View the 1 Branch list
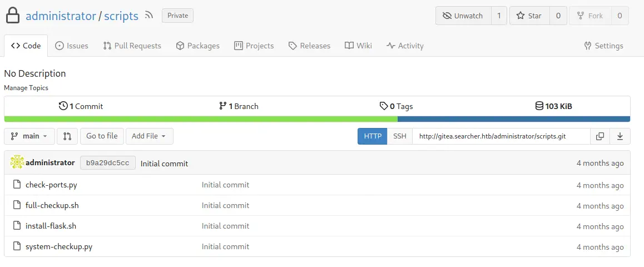Screen dimensions: 644x267 click(x=239, y=106)
